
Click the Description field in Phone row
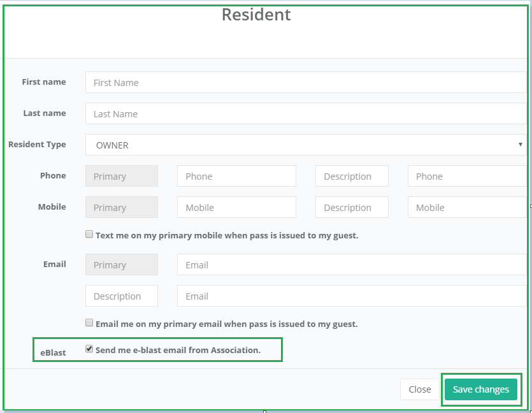click(352, 176)
